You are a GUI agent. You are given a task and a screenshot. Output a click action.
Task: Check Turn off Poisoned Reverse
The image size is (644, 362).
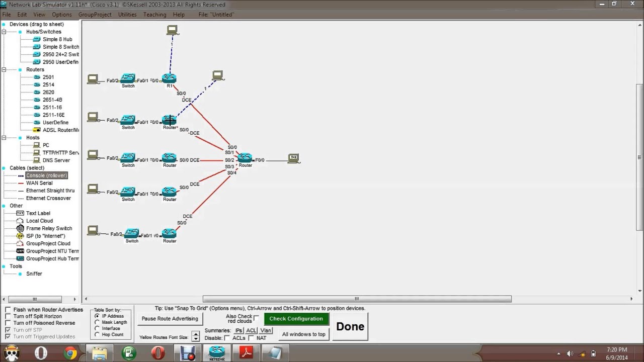click(x=8, y=323)
